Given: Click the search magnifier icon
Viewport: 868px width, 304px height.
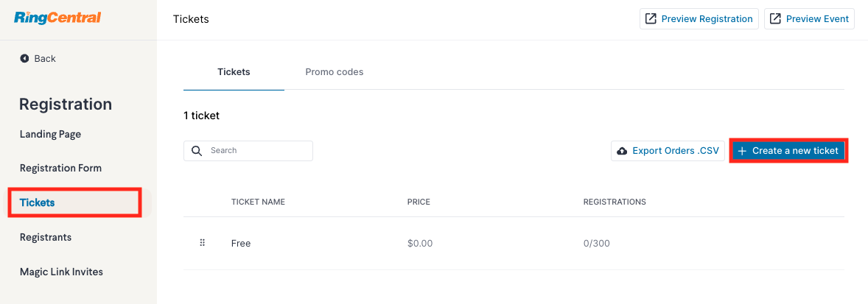Looking at the screenshot, I should coord(197,151).
